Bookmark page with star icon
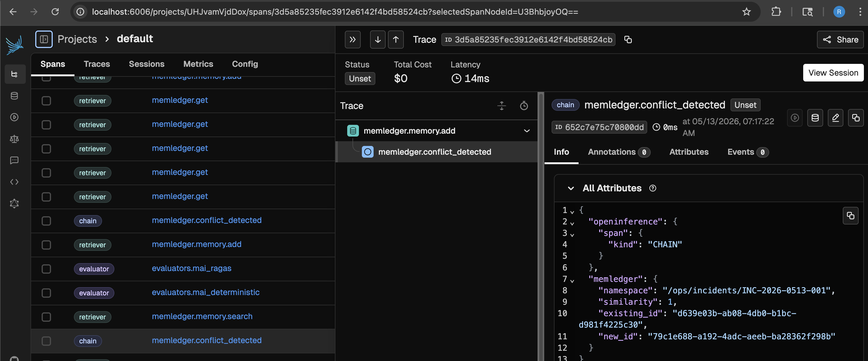This screenshot has width=868, height=361. click(747, 12)
